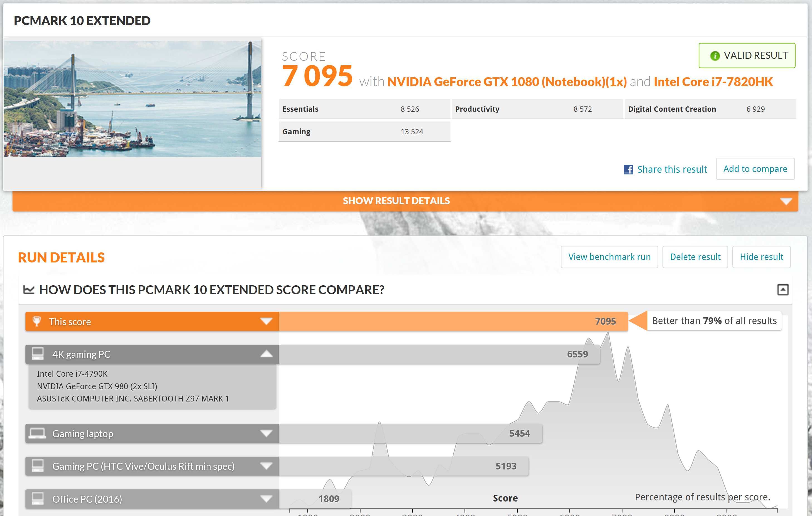Click the 1809 Office PC score bar
This screenshot has width=812, height=516.
(315, 499)
